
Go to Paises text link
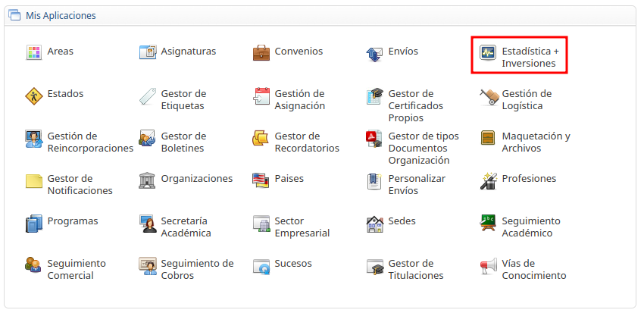click(289, 179)
